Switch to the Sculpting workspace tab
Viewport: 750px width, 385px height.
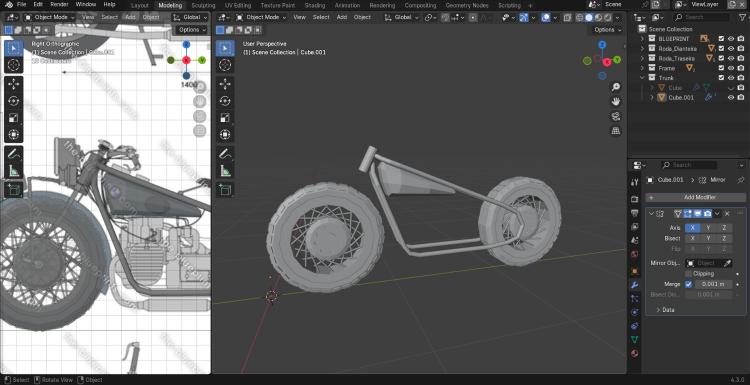[x=203, y=6]
